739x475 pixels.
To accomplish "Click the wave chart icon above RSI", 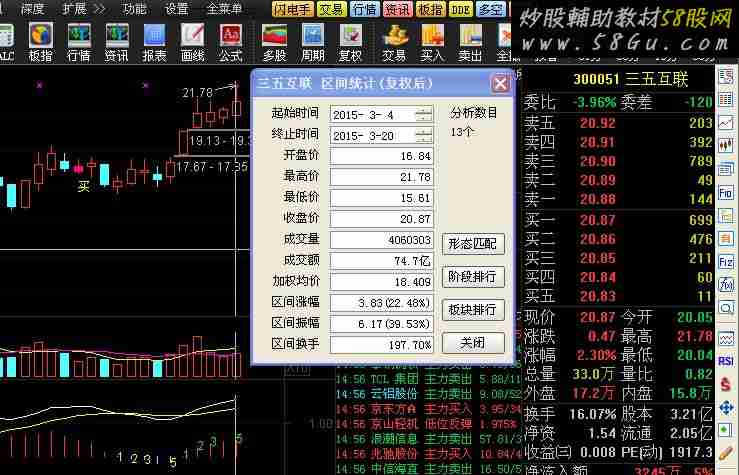I will (x=726, y=338).
